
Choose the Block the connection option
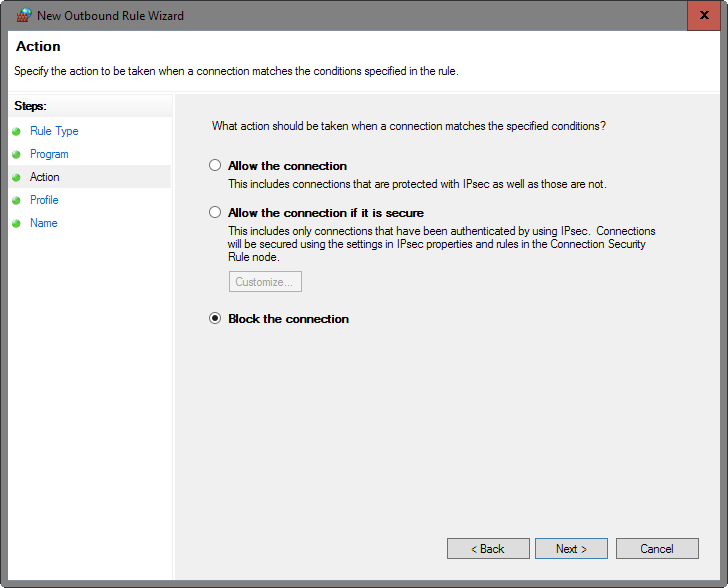pos(214,318)
